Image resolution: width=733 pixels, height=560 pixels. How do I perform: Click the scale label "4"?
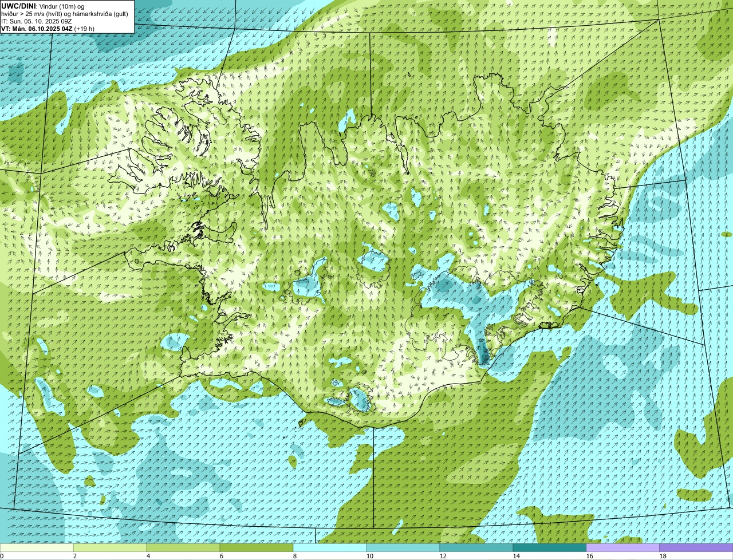(x=148, y=556)
